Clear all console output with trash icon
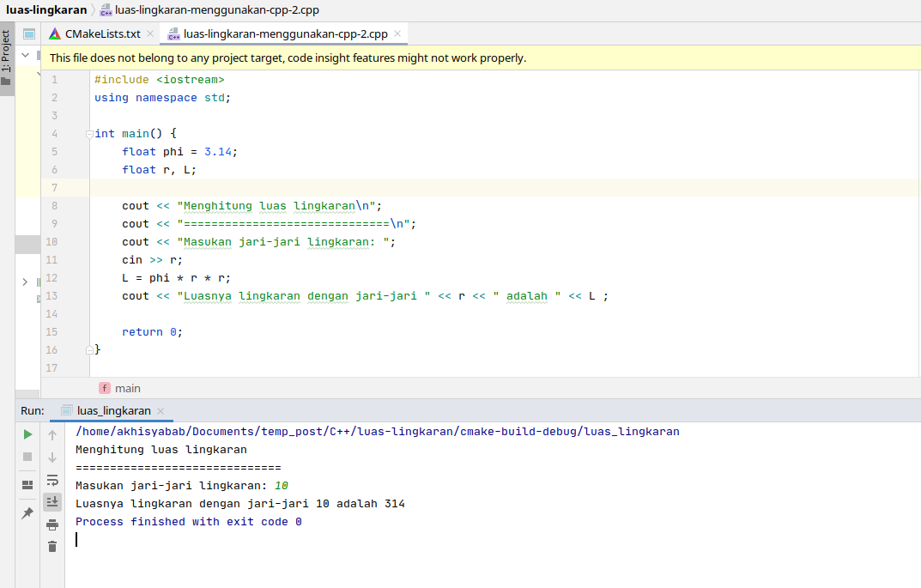The width and height of the screenshot is (921, 588). pyautogui.click(x=52, y=546)
